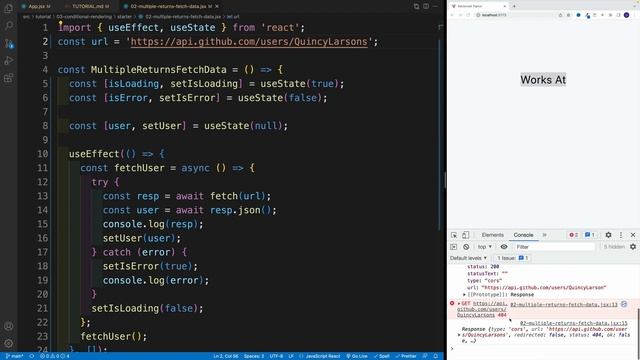Open Explorer in the VS Code activity bar
The image size is (640, 360).
pos(9,8)
